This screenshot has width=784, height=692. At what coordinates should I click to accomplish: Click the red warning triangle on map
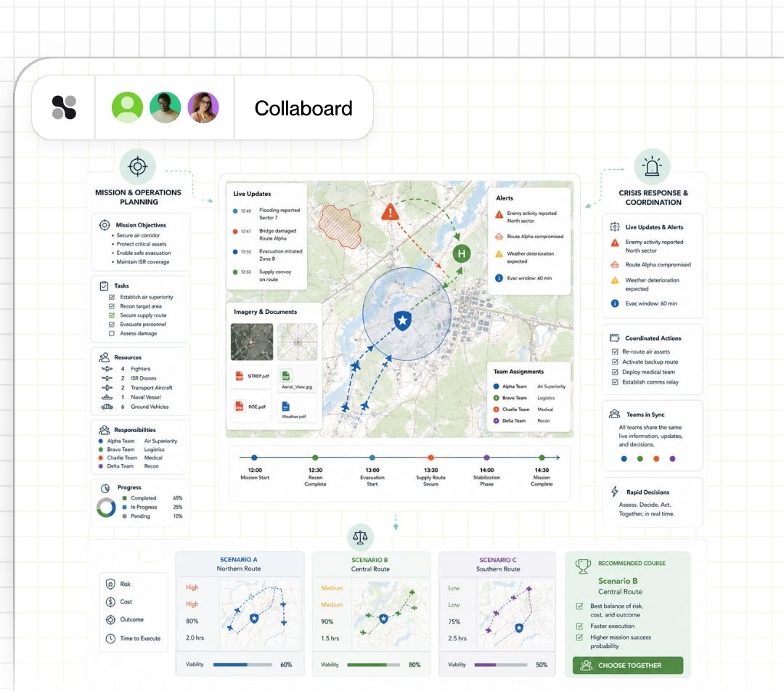(390, 212)
